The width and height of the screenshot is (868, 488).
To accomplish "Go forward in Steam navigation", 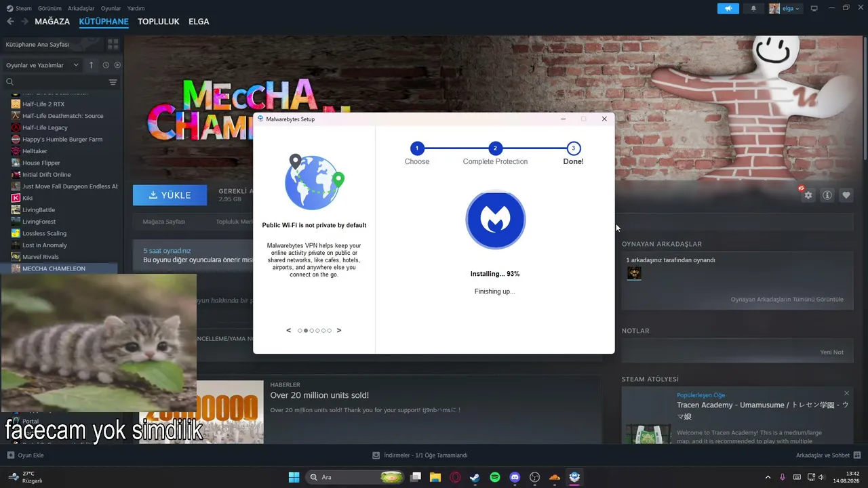I will pyautogui.click(x=24, y=22).
